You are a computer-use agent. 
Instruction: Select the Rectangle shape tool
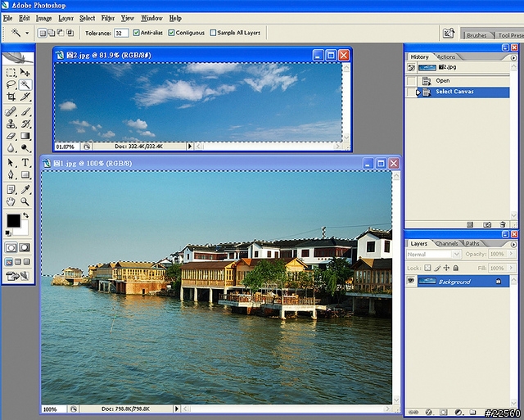coord(25,174)
